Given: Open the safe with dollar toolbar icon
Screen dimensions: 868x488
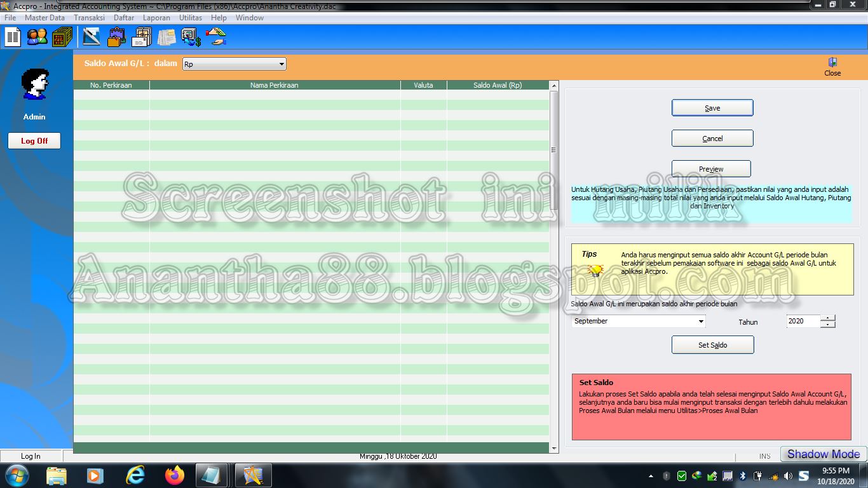Looking at the screenshot, I should [x=191, y=37].
